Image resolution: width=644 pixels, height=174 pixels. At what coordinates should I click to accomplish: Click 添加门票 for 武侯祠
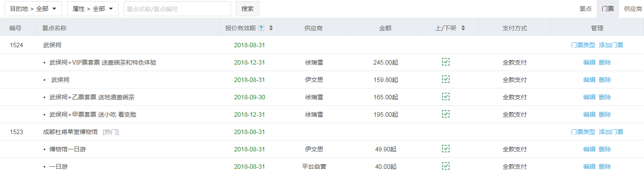point(611,45)
